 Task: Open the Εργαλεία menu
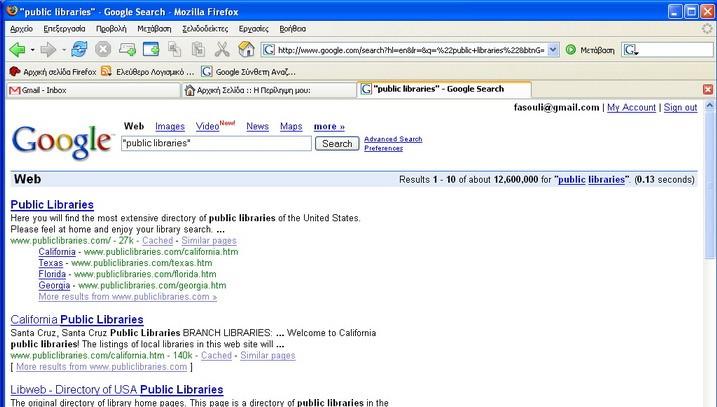point(253,29)
